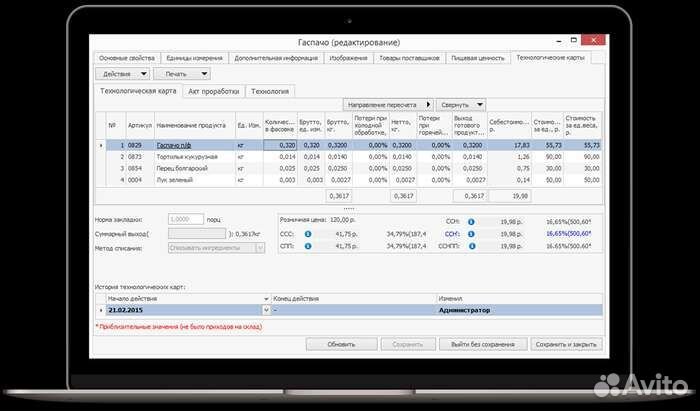Click Сохранить и закрыть button
This screenshot has height=411, width=700.
tap(566, 343)
